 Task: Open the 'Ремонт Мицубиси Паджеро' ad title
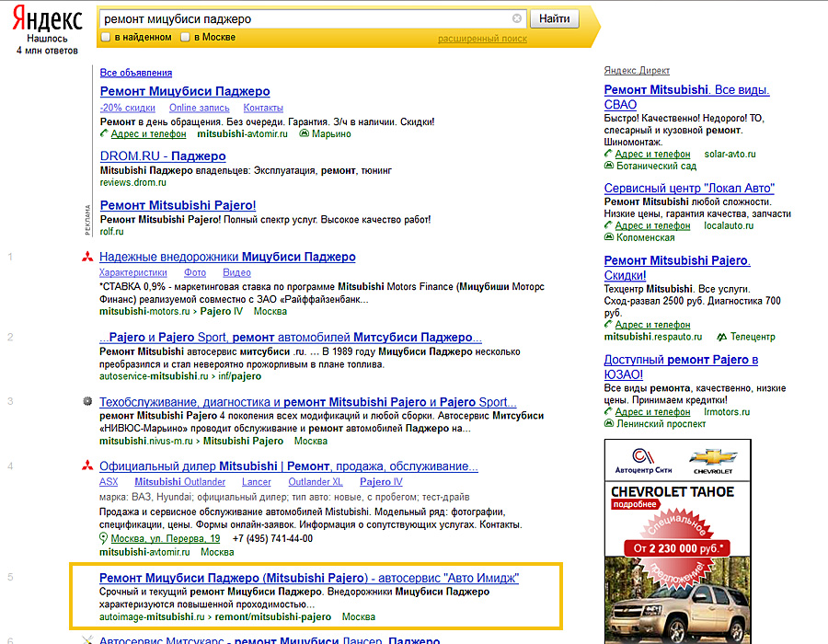coord(185,91)
